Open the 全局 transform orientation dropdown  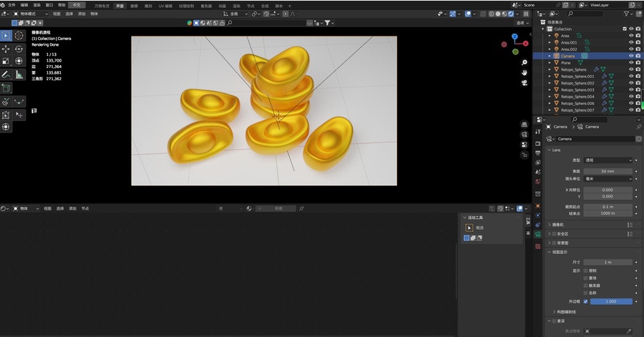point(235,14)
